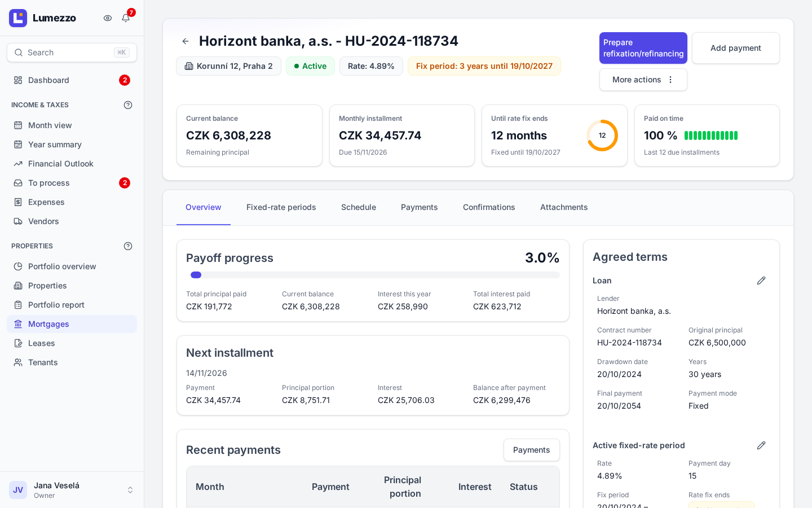Click the Payoff progress bar
Viewport: 812px width, 508px height.
click(375, 275)
